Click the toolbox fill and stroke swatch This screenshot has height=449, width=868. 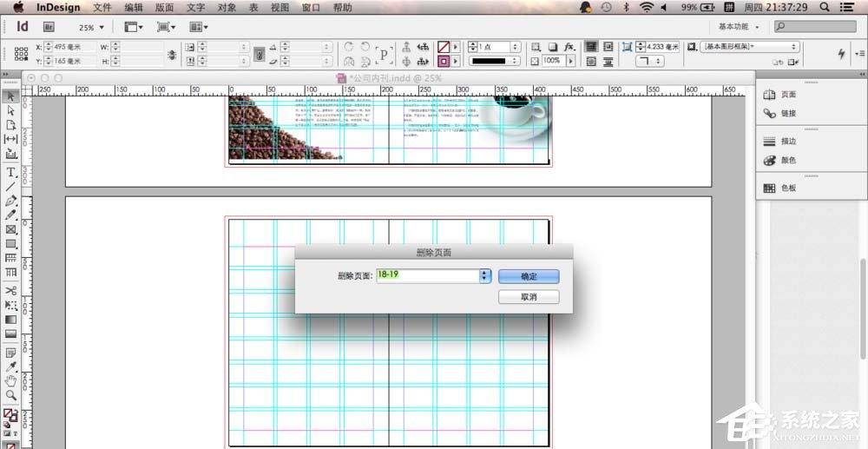10,414
